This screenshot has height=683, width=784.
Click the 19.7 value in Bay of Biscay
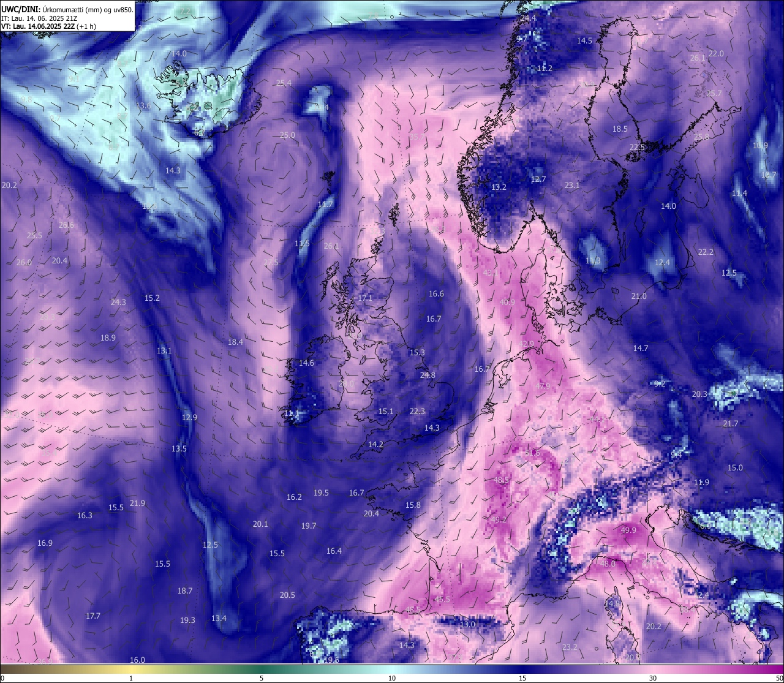coord(309,526)
